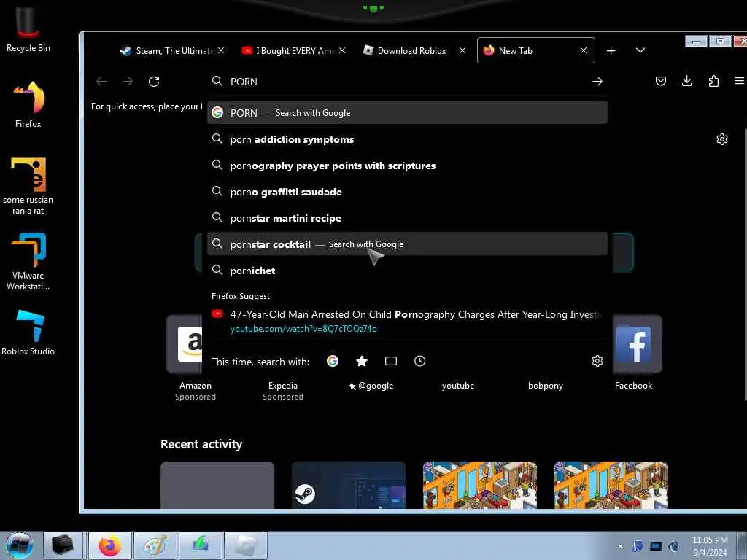The image size is (747, 560).
Task: Open the bobpony shortcut
Action: (x=546, y=386)
